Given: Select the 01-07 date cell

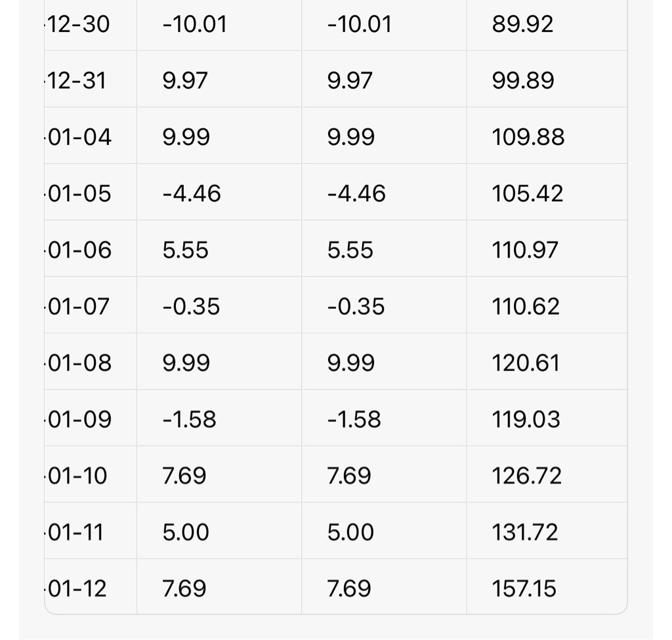Looking at the screenshot, I should point(79,306).
